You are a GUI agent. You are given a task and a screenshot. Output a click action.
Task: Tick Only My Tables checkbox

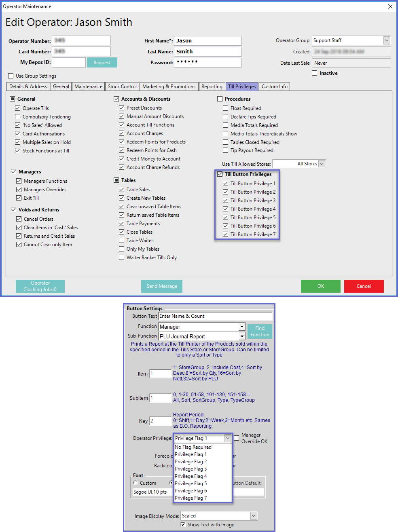[x=122, y=249]
